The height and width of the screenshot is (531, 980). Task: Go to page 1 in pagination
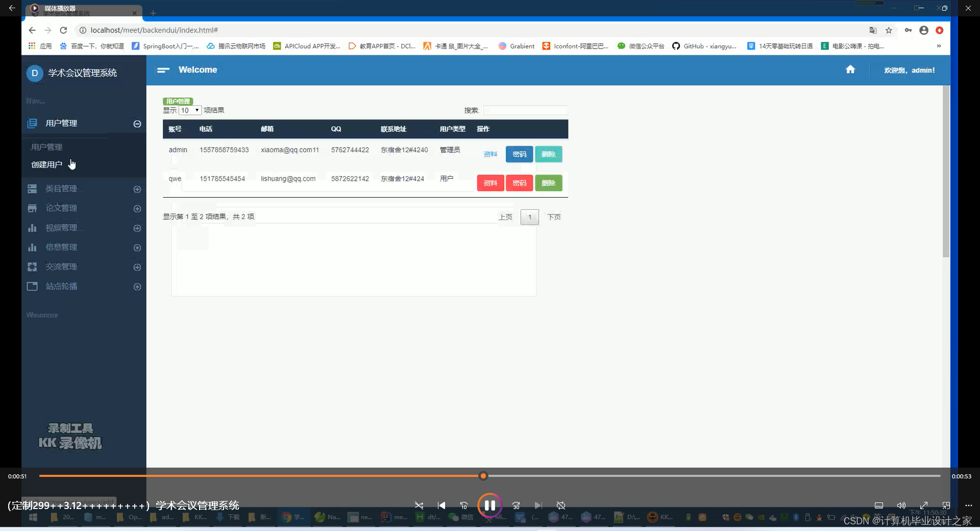530,217
